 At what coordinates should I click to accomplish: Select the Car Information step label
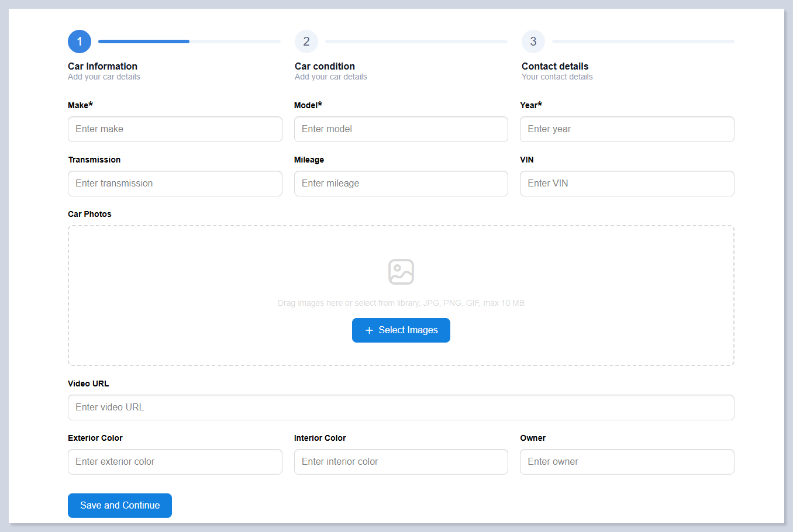102,67
